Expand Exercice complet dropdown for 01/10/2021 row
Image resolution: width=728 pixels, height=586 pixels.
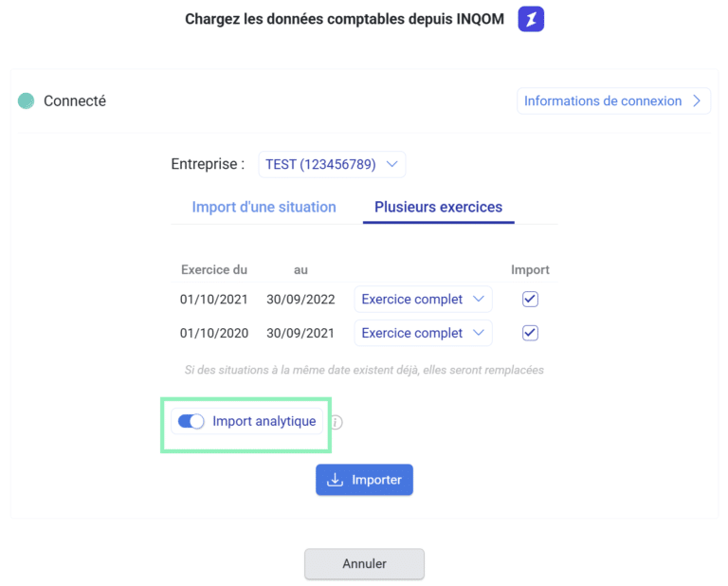pos(424,300)
